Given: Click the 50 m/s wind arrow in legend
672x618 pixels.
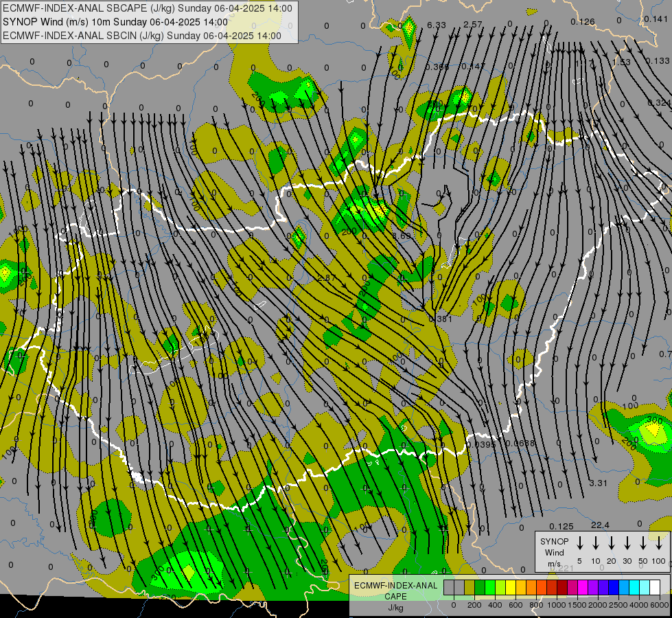Looking at the screenshot, I should pos(643,542).
